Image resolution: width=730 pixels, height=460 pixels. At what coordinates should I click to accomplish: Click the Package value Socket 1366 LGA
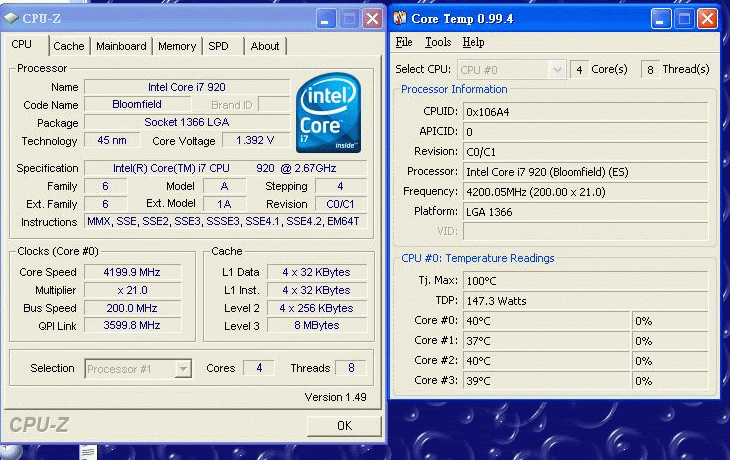coord(187,122)
